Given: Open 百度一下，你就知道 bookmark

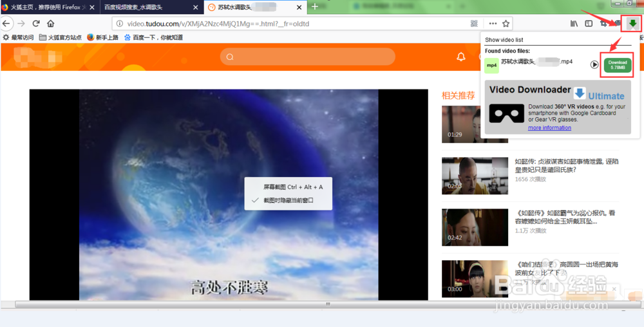Looking at the screenshot, I should point(153,37).
